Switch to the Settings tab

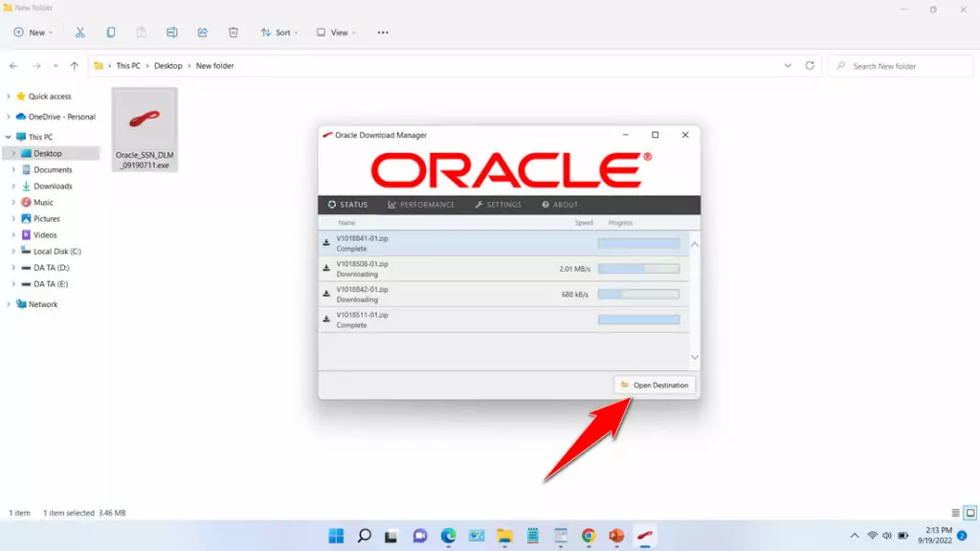tap(498, 205)
